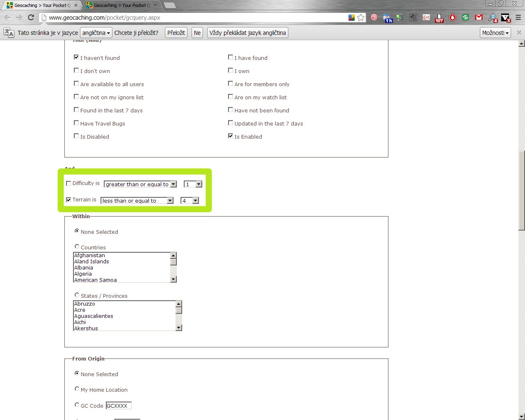Go back to the previous page
Image resolution: width=525 pixels, height=420 pixels.
[7, 17]
